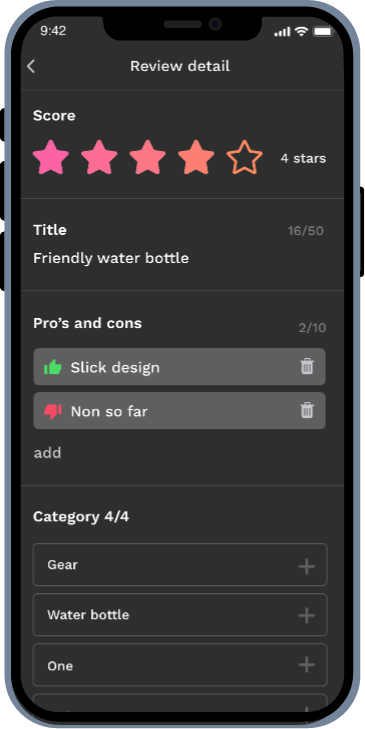Tap the back arrow in the header
The image size is (365, 729).
(x=31, y=66)
